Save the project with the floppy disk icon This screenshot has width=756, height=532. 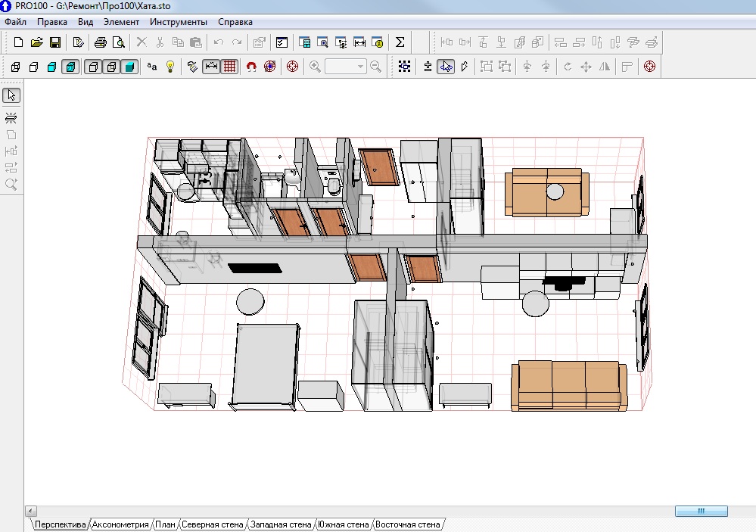click(x=54, y=42)
